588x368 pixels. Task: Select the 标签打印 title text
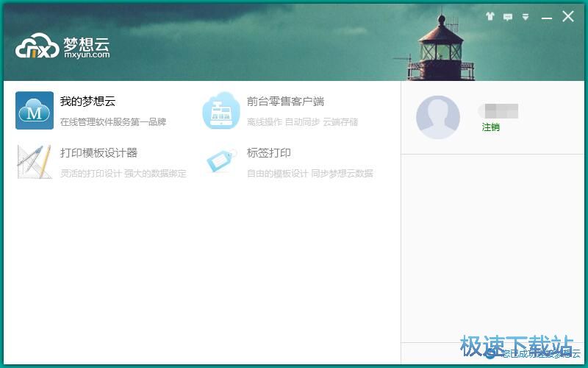coord(269,153)
